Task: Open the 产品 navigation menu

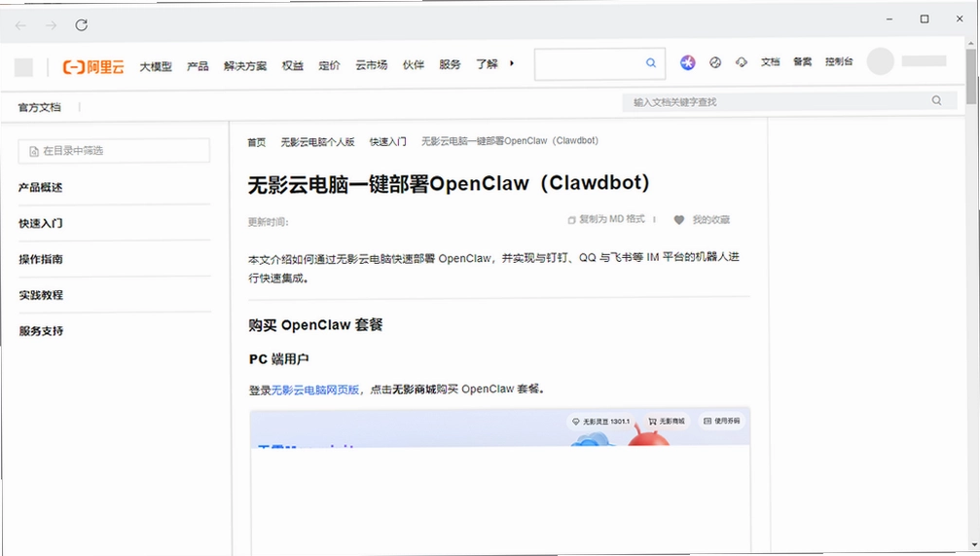Action: (198, 65)
